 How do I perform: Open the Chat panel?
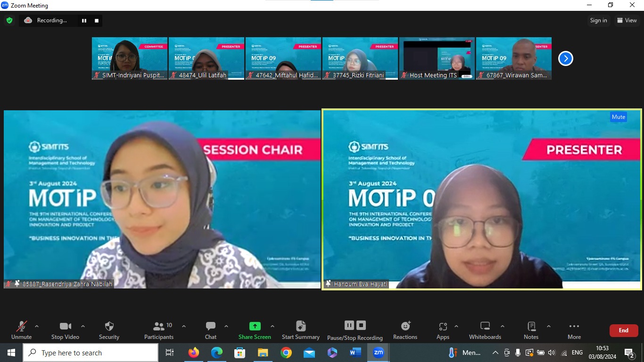tap(211, 330)
